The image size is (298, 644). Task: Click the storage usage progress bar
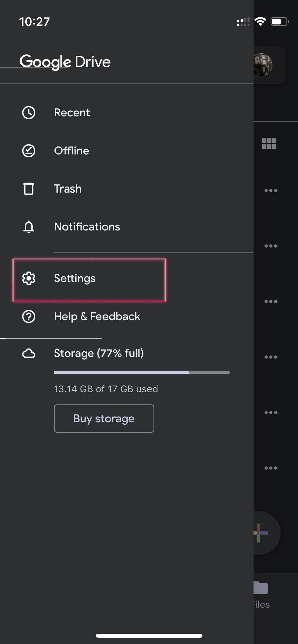pos(141,372)
